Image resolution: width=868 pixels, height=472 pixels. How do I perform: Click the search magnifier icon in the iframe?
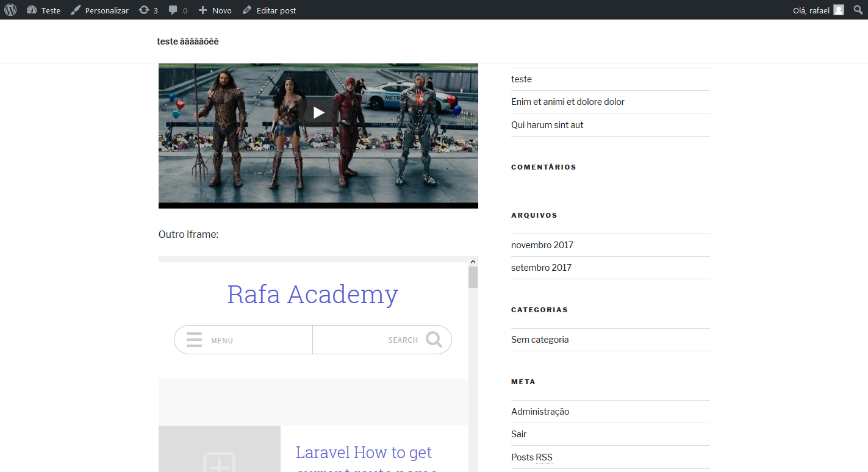pos(434,339)
